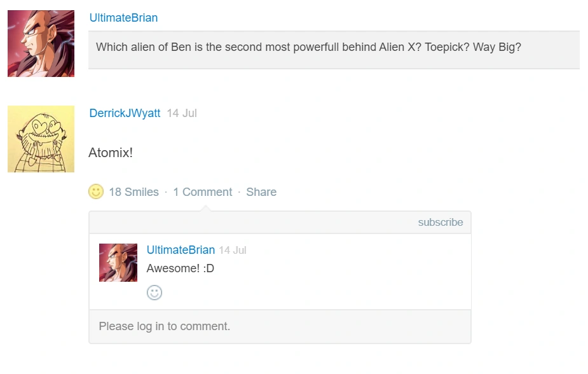View the 18 Smiles list
Image resolution: width=588 pixels, height=374 pixels.
click(x=133, y=192)
